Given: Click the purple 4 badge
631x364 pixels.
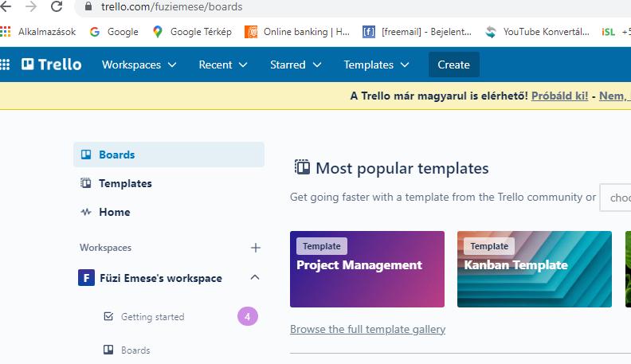Looking at the screenshot, I should (248, 316).
